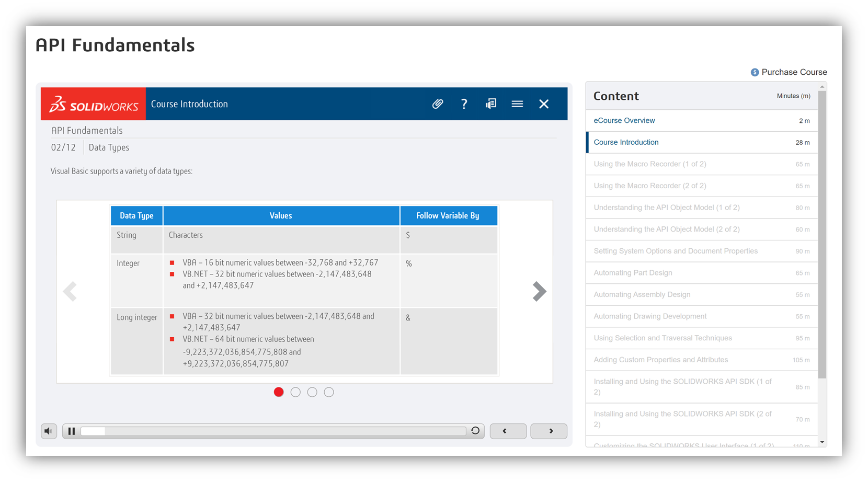
Task: Click the Data Types slide heading
Action: tap(109, 148)
